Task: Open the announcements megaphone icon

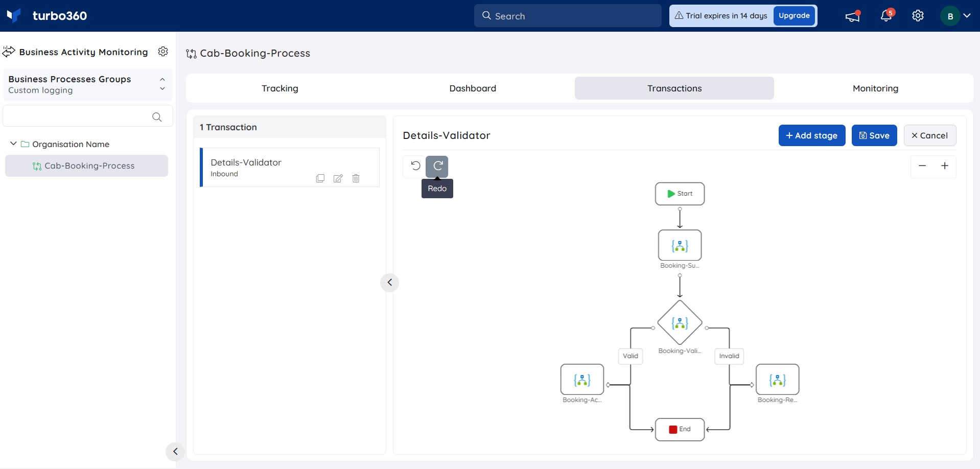Action: pyautogui.click(x=853, y=16)
